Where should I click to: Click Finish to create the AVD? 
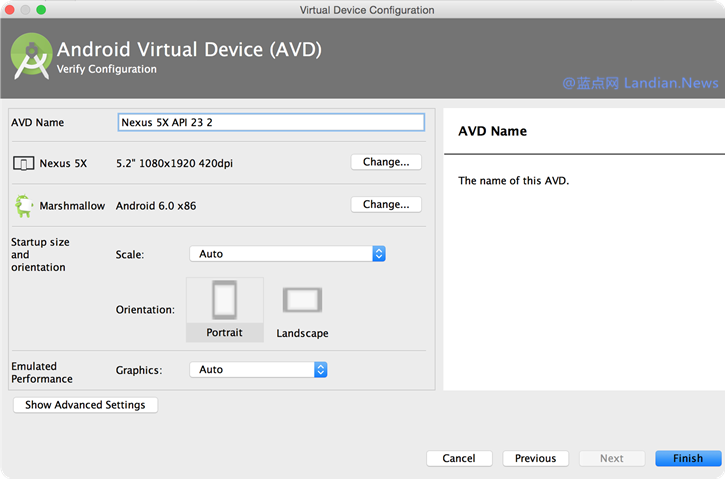tap(687, 458)
